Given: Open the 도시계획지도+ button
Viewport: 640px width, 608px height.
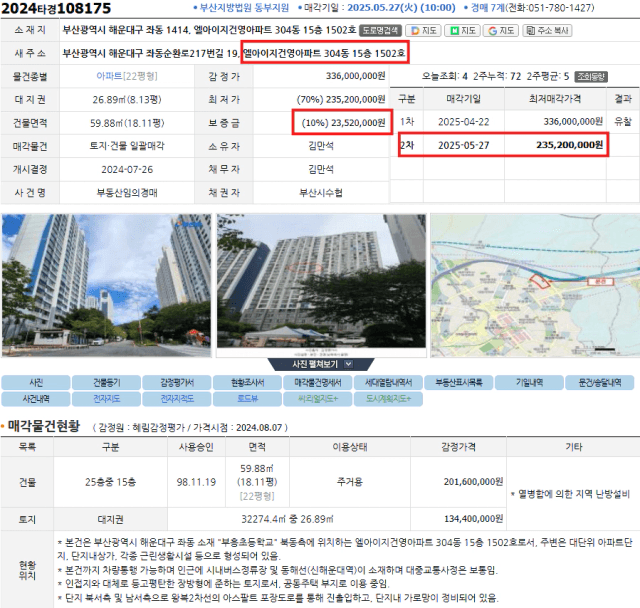Looking at the screenshot, I should [x=388, y=399].
